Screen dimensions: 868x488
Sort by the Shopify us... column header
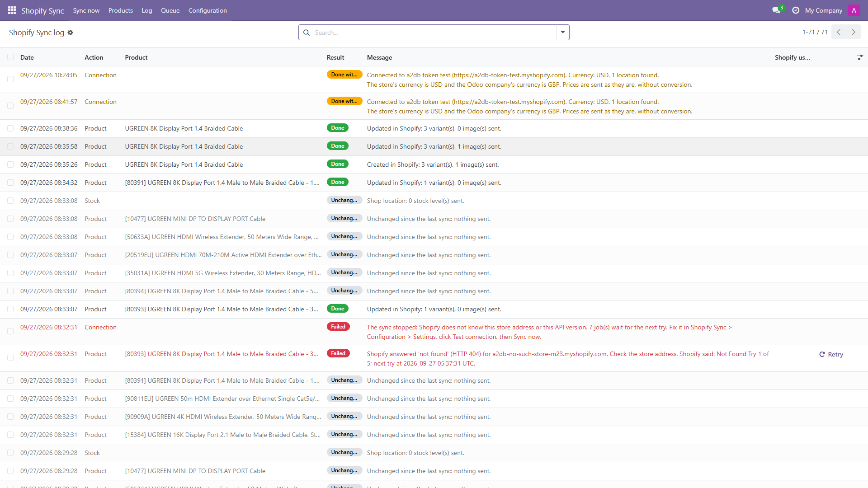point(793,57)
